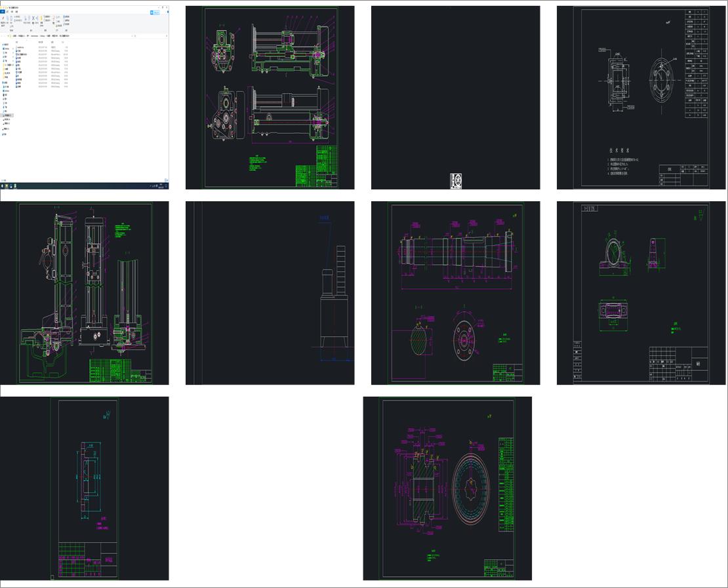Screen dimensions: 728x588
Task: Open the pillow block bearing housing drawing thumbnail
Action: click(x=641, y=293)
